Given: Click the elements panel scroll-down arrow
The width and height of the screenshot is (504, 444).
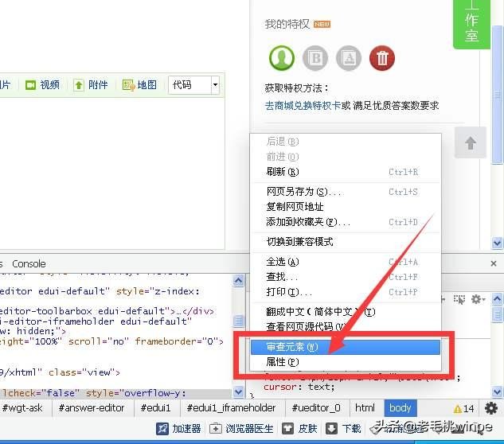Looking at the screenshot, I should pyautogui.click(x=238, y=391).
